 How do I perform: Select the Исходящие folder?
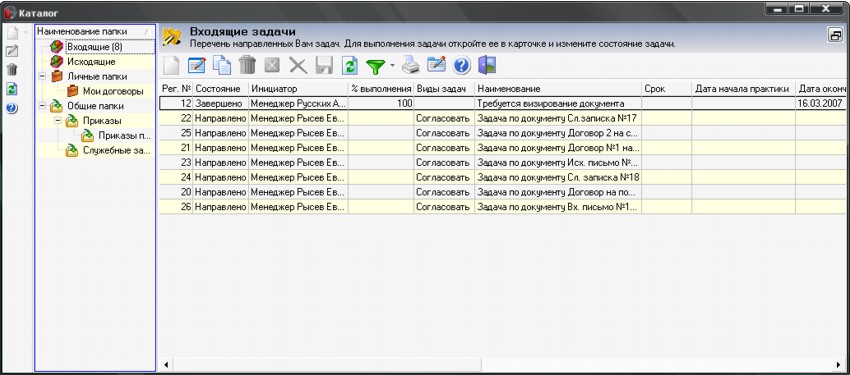click(91, 62)
